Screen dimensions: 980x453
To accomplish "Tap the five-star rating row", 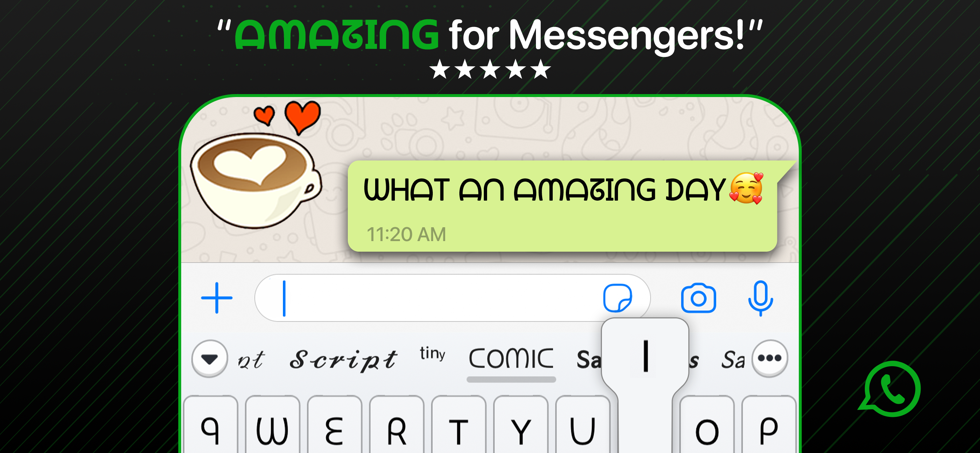I will point(490,69).
